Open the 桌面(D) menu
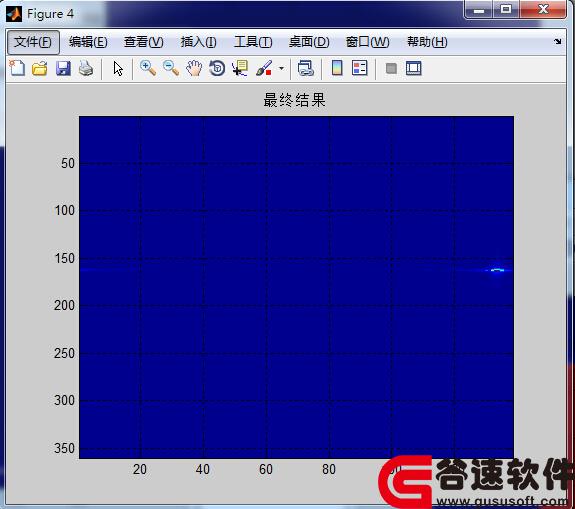The image size is (575, 509). [309, 42]
